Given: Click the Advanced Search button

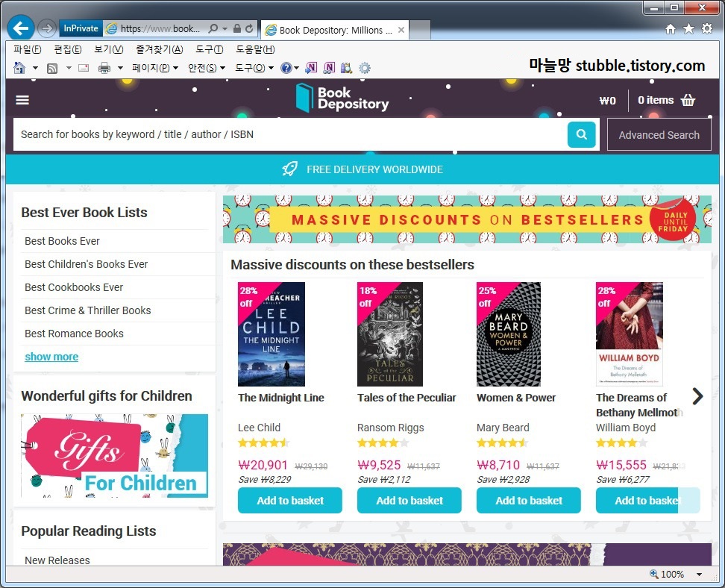Looking at the screenshot, I should 659,134.
